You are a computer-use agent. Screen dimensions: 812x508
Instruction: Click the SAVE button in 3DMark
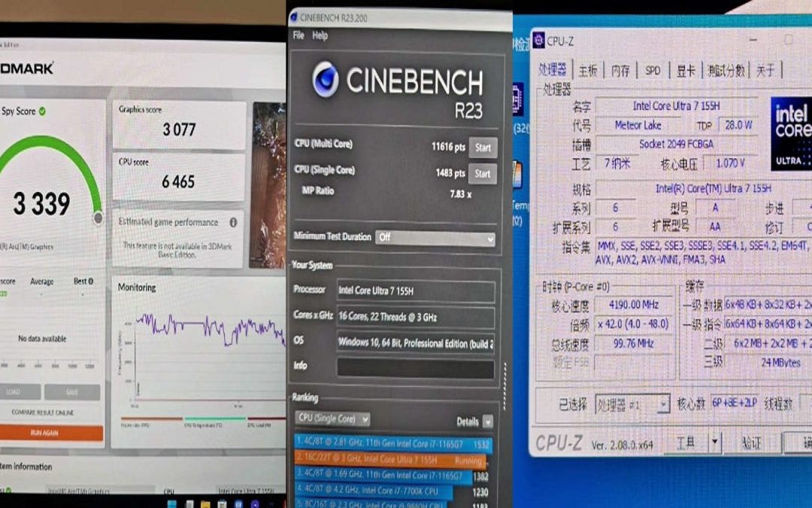72,392
